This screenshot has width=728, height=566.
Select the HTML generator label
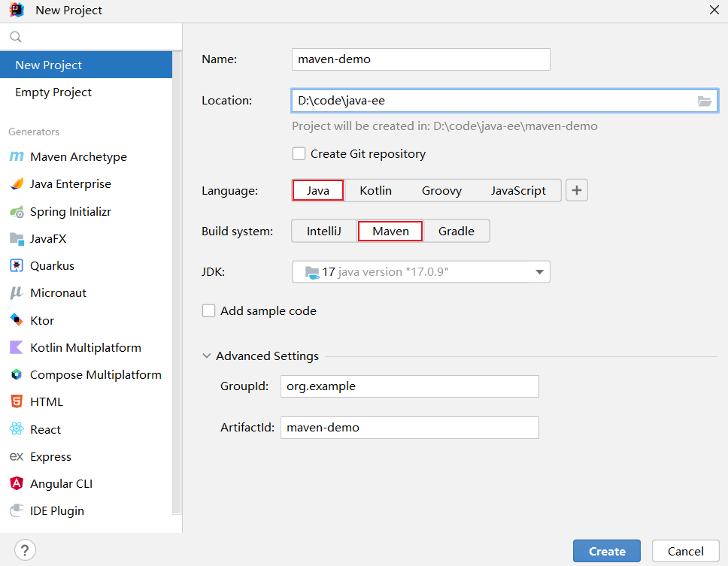(47, 402)
